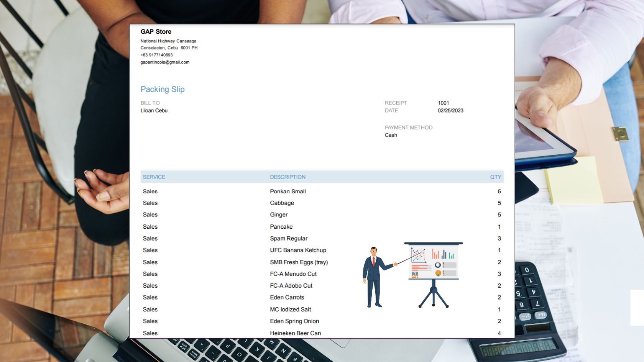
Task: Click the QTY column header
Action: 495,177
